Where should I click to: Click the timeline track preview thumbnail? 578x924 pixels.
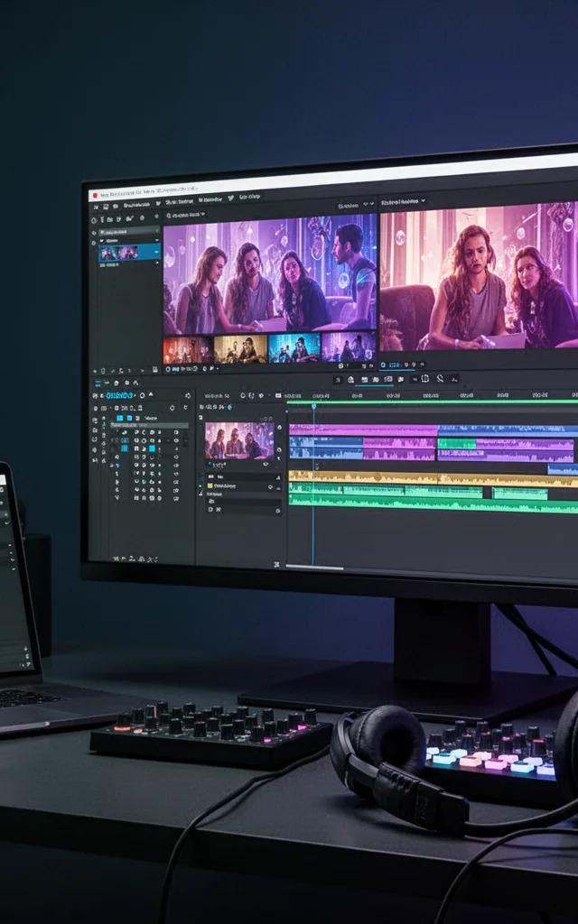tap(239, 440)
